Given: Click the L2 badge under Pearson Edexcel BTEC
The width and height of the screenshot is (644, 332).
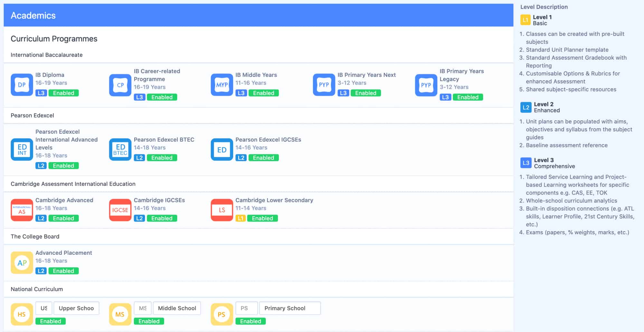Looking at the screenshot, I should point(139,158).
